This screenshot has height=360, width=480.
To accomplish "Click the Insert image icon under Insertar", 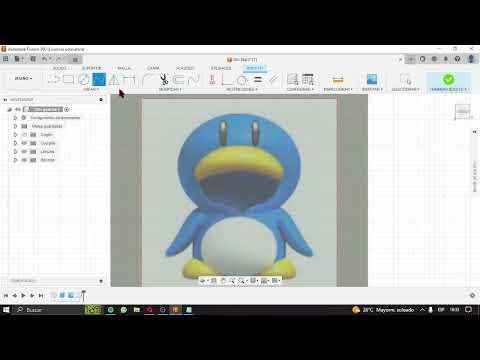I will [372, 79].
